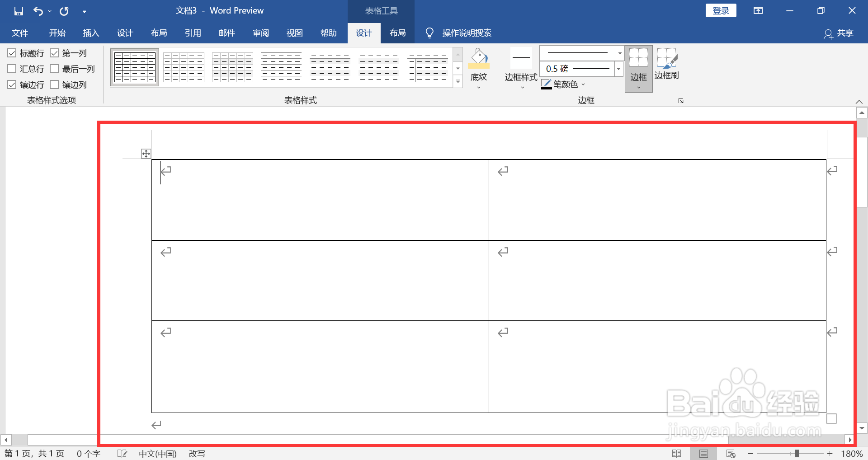This screenshot has height=460, width=868.
Task: Switch to Web Layout view
Action: 731,453
